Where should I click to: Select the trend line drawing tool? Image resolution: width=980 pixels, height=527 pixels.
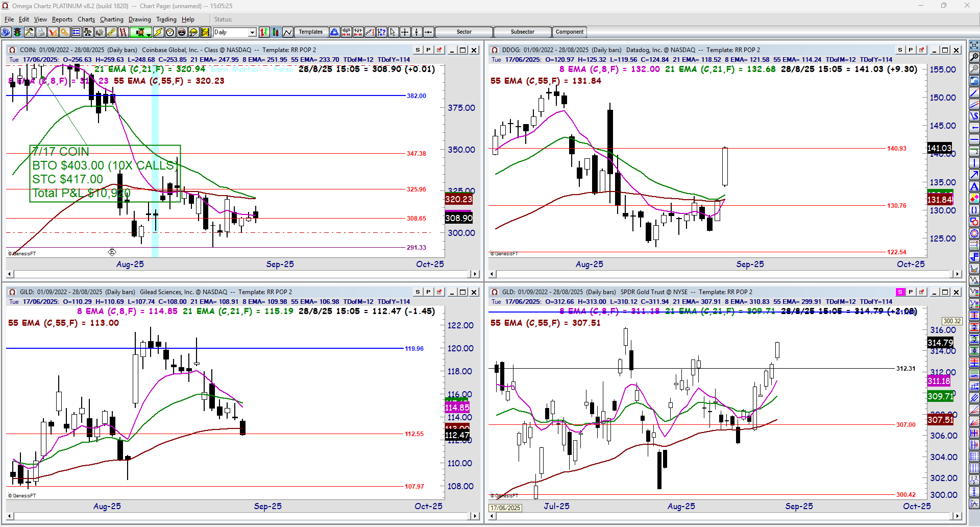tap(974, 93)
